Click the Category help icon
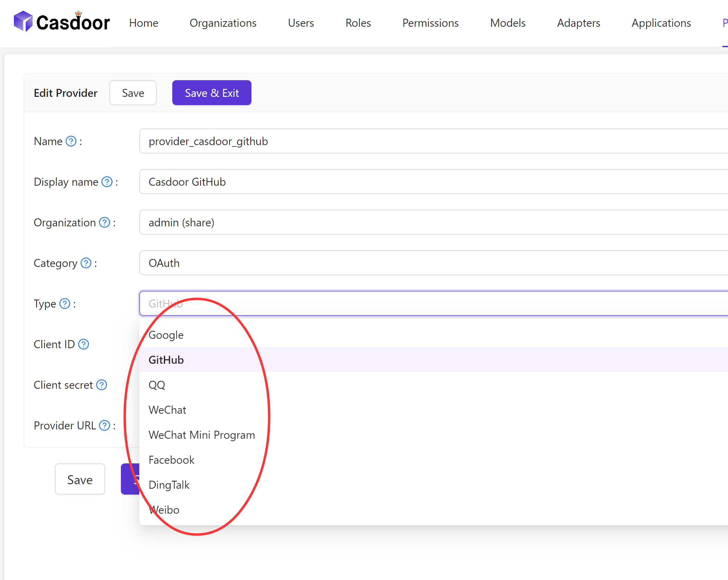728x580 pixels. point(85,263)
